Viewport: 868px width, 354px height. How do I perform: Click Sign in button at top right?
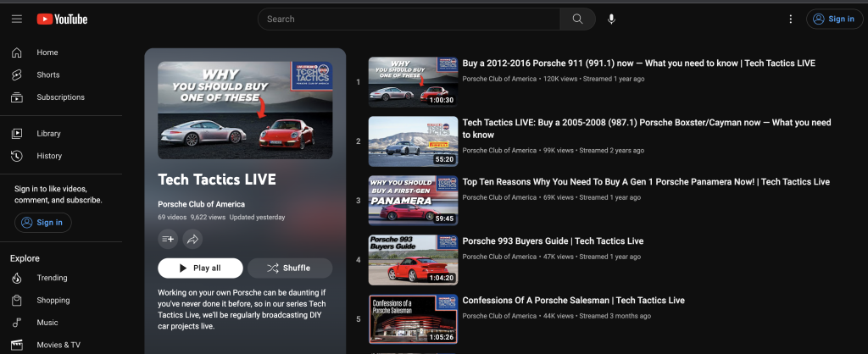tap(833, 19)
